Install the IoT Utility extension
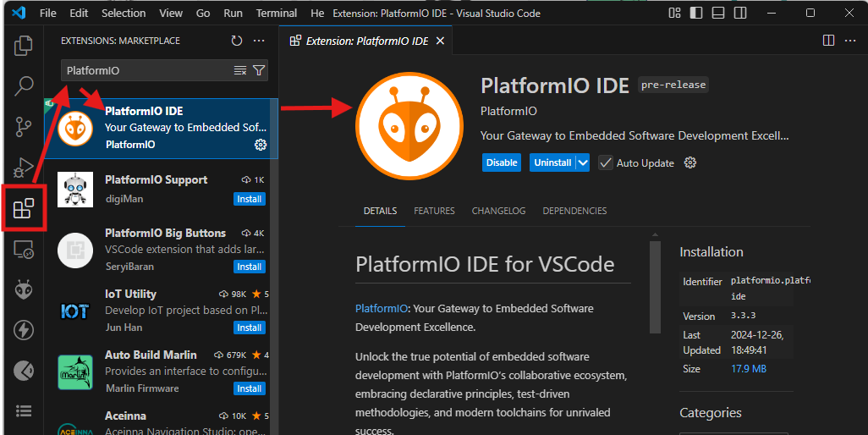Viewport: 868px width, 435px height. (x=249, y=328)
